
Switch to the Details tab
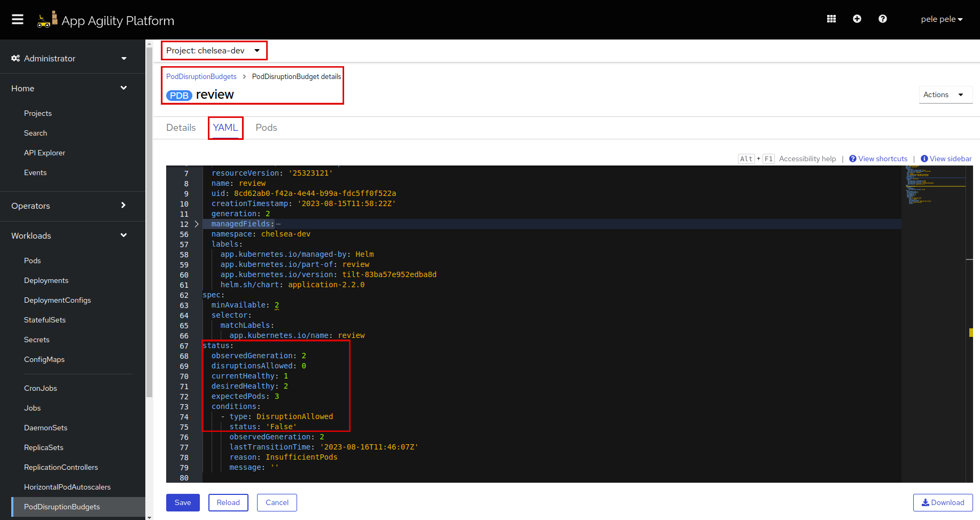[181, 128]
